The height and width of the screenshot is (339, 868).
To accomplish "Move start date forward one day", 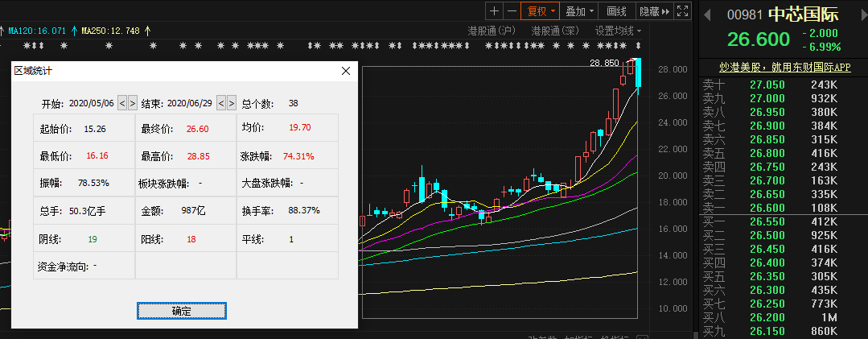I will [133, 103].
